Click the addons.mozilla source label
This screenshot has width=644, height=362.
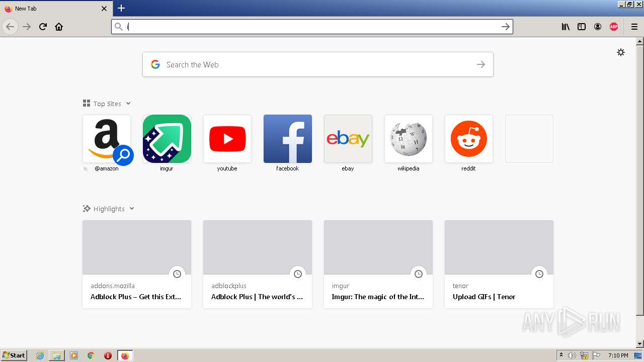pos(113,286)
